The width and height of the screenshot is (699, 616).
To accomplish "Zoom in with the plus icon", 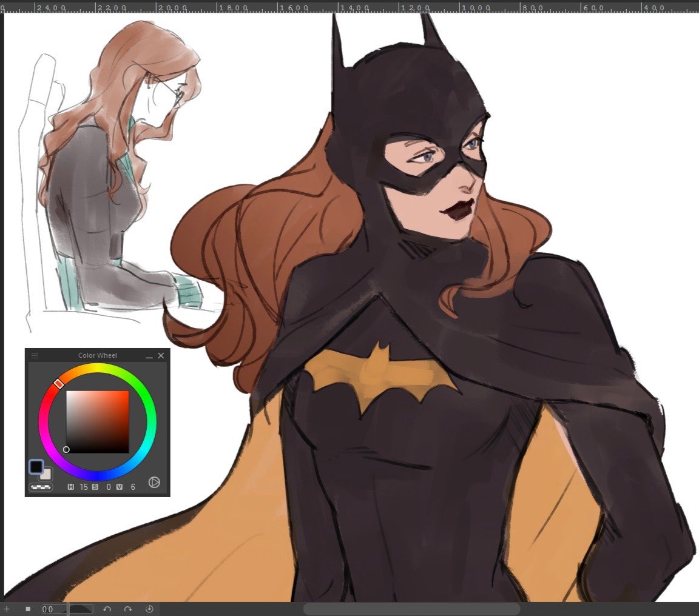I will point(7,609).
